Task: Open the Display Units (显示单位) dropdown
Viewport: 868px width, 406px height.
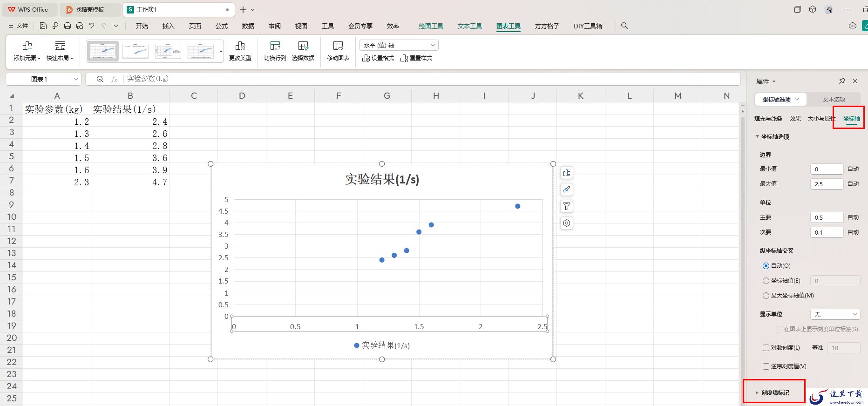Action: point(835,314)
